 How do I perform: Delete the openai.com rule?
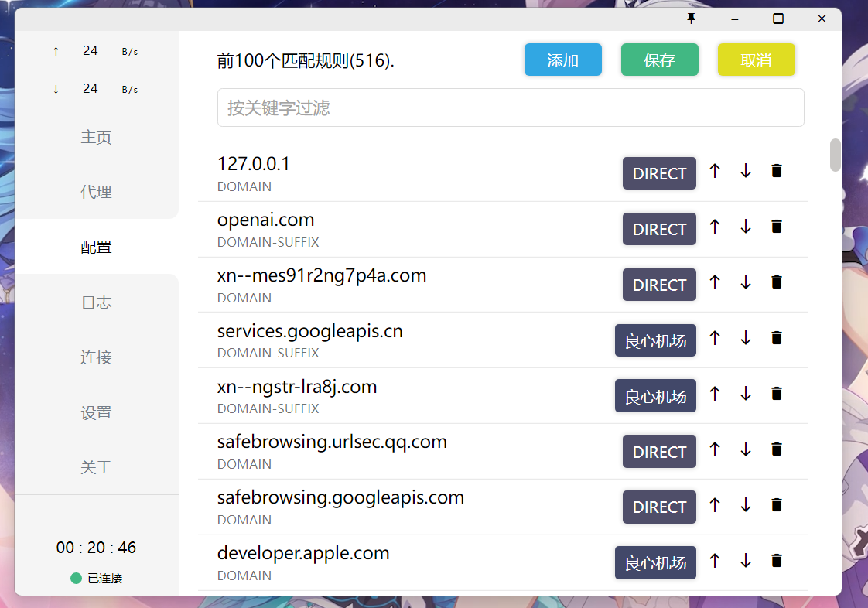click(x=777, y=227)
